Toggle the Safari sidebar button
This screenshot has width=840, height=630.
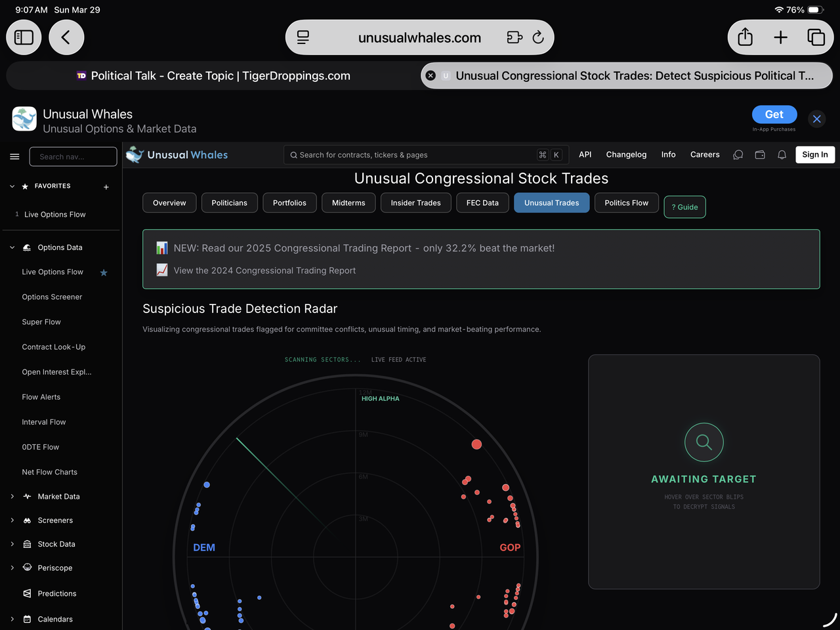click(x=24, y=37)
